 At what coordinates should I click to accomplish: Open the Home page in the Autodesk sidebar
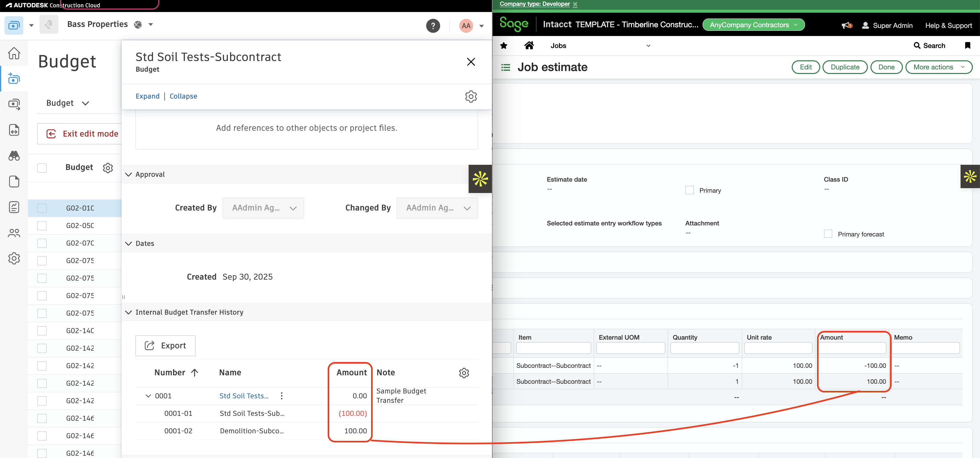pyautogui.click(x=14, y=53)
